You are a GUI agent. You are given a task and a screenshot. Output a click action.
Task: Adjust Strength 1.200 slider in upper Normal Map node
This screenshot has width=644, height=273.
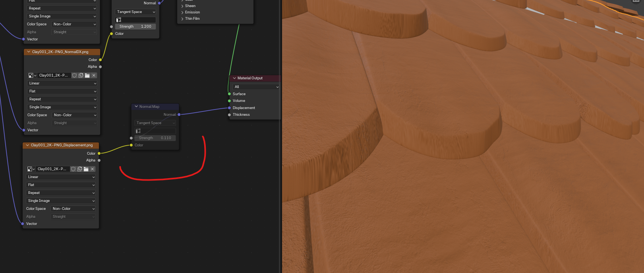(135, 27)
